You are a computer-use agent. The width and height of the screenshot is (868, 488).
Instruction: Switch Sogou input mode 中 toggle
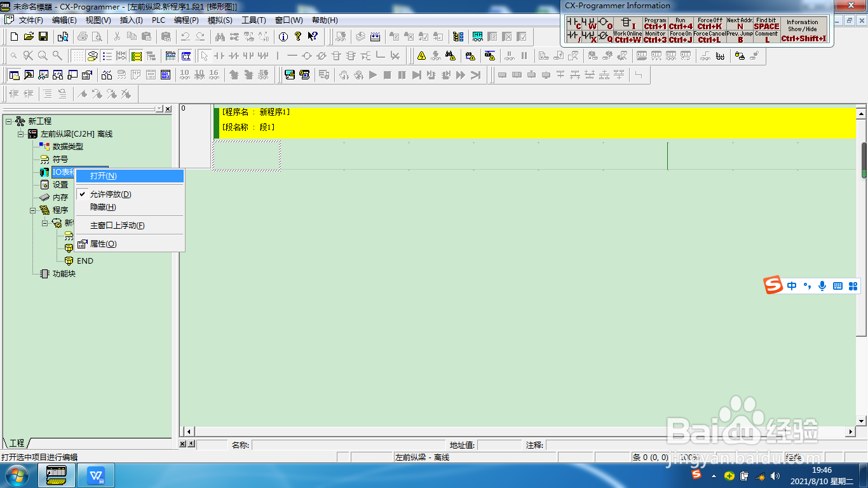coord(792,286)
